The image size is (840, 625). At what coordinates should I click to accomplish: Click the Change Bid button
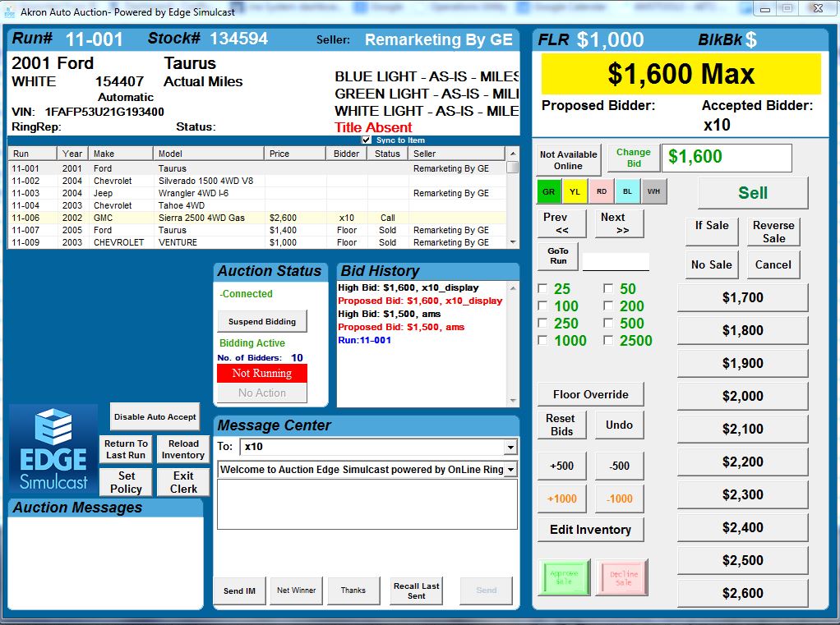click(633, 158)
